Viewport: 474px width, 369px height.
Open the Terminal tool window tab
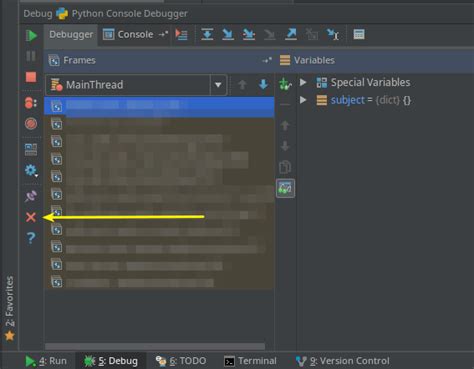coord(250,361)
